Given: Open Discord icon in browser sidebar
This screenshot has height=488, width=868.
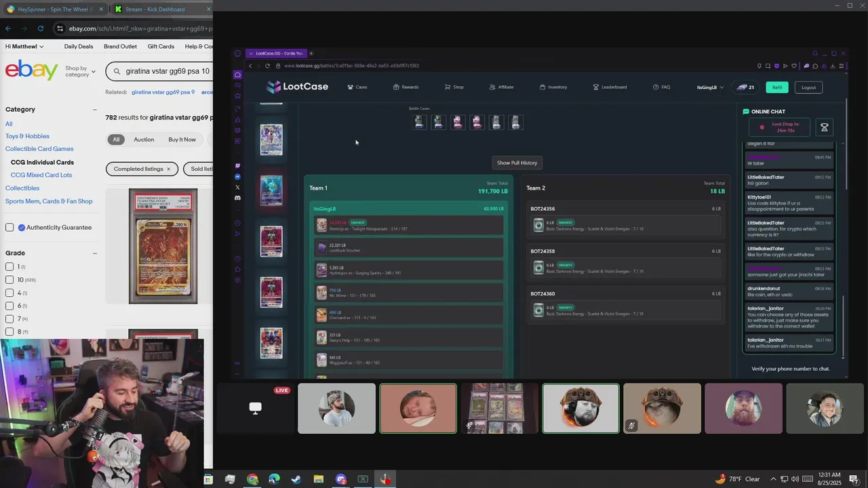Looking at the screenshot, I should [x=237, y=198].
